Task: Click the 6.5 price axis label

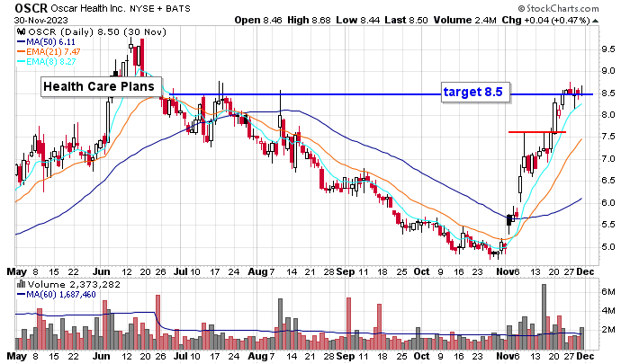Action: tap(607, 181)
